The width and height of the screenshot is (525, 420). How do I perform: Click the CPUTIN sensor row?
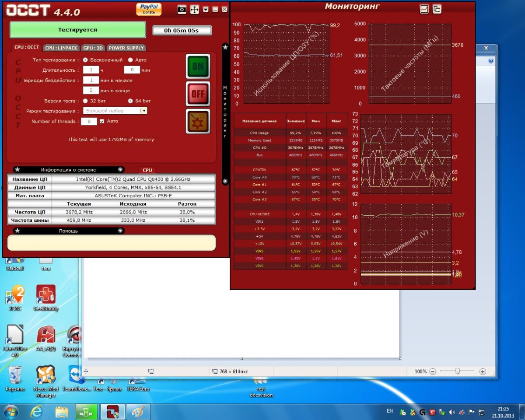point(290,170)
